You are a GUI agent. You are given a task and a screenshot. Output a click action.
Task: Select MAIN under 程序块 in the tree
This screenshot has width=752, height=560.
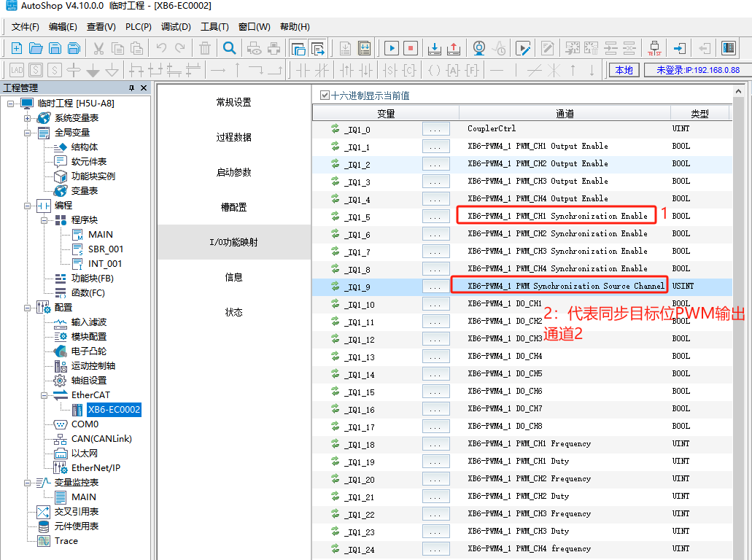[100, 235]
